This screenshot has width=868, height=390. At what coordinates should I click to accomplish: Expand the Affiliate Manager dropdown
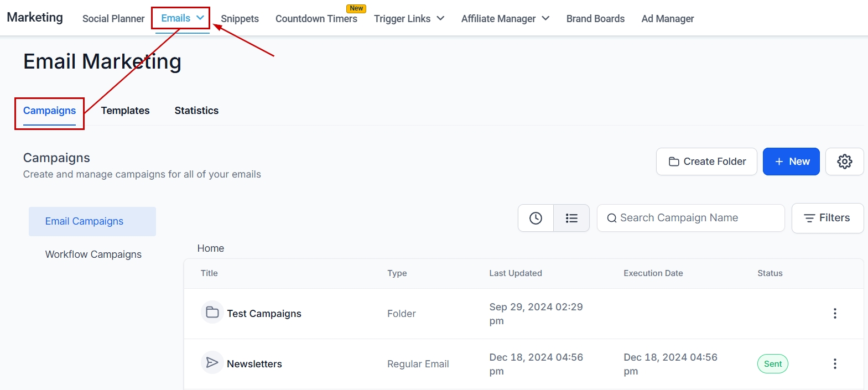pos(545,18)
